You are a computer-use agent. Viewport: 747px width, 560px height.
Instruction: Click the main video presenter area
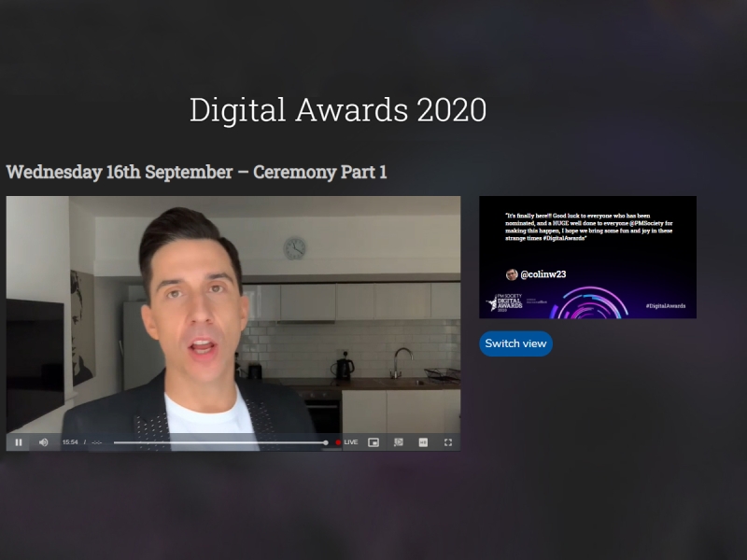233,315
